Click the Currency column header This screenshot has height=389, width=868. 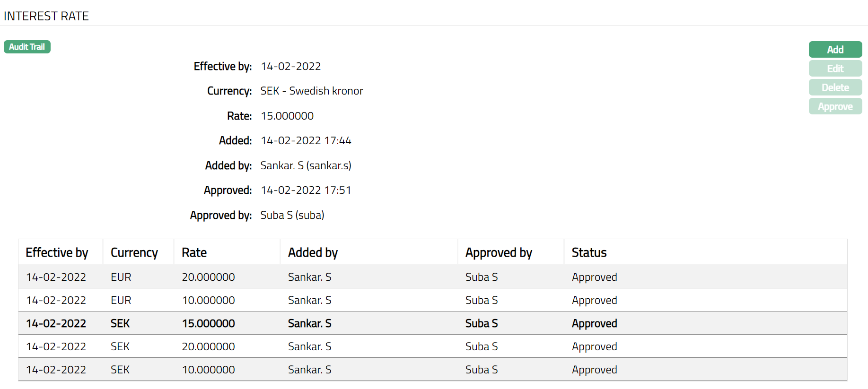[x=134, y=252]
